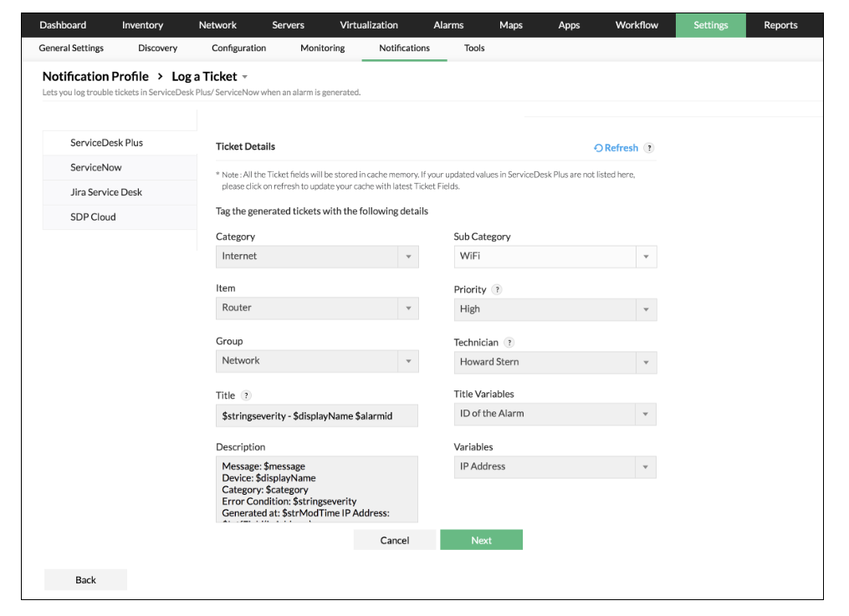Click the help icon beside Technician label
Viewport: 849px width, 616px height.
[x=509, y=343]
